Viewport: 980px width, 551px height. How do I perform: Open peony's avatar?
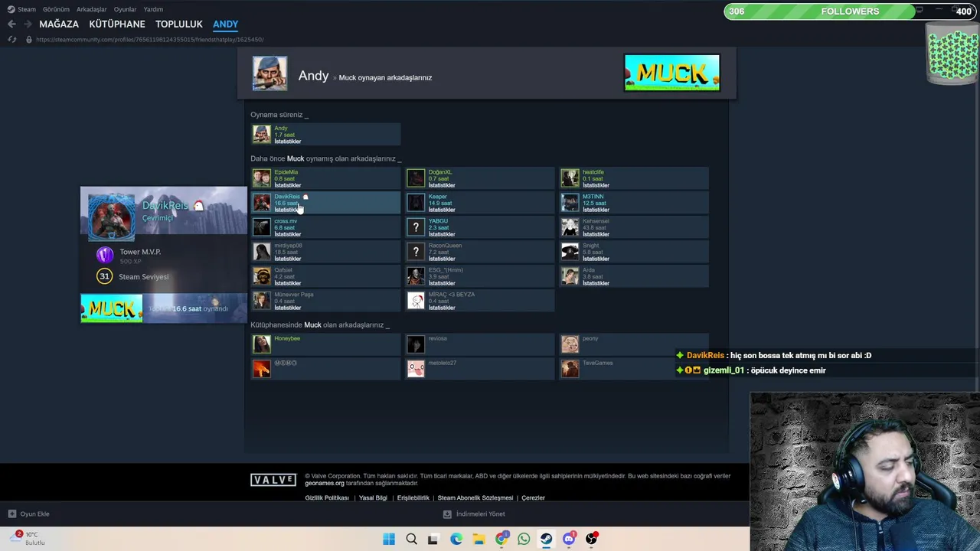(570, 344)
